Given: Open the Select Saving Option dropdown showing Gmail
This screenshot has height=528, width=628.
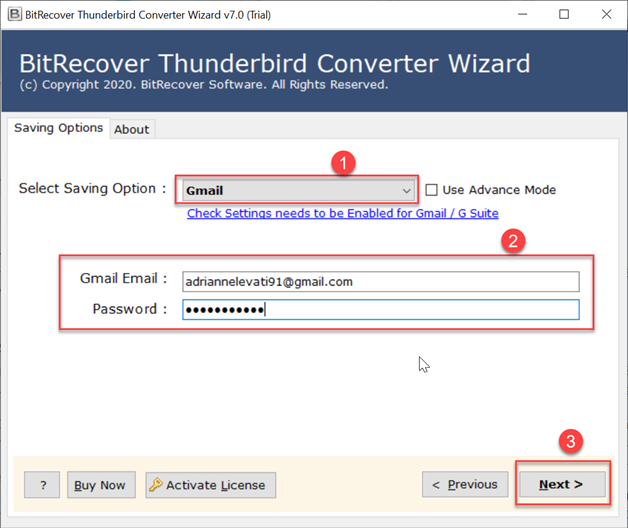Looking at the screenshot, I should (298, 190).
